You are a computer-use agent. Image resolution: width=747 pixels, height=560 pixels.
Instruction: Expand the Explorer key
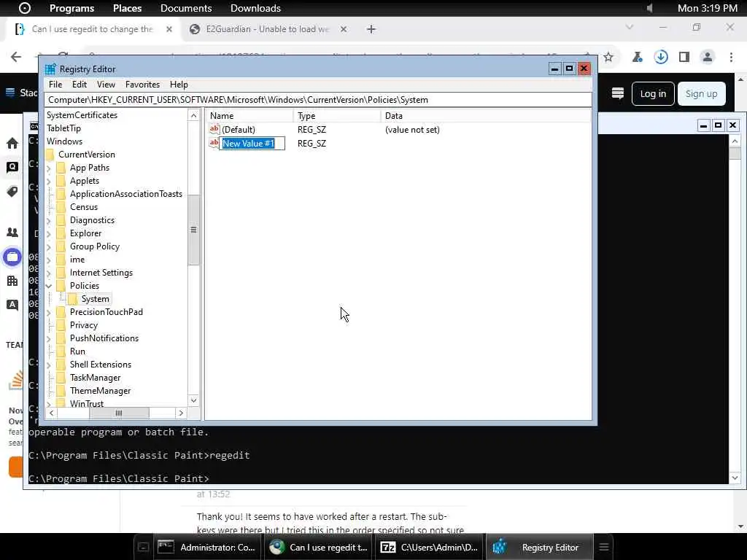(49, 234)
